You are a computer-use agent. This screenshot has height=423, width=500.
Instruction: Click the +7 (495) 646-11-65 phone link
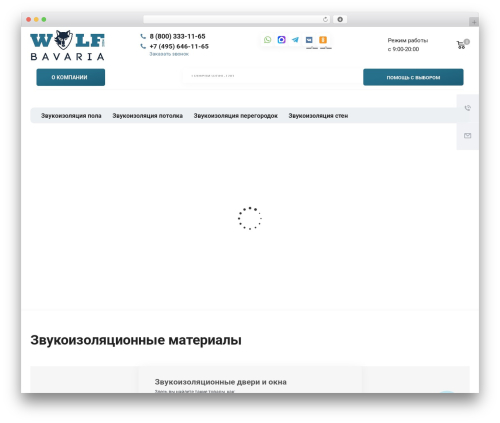point(179,46)
